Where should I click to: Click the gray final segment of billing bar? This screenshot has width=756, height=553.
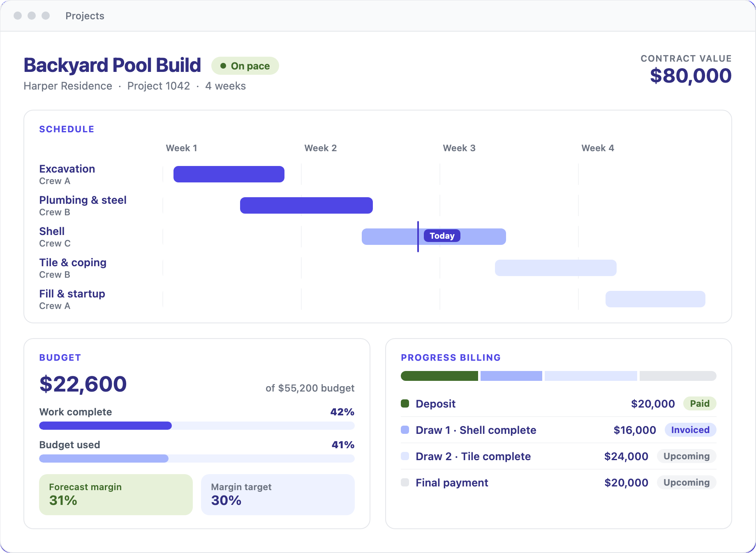(x=678, y=376)
